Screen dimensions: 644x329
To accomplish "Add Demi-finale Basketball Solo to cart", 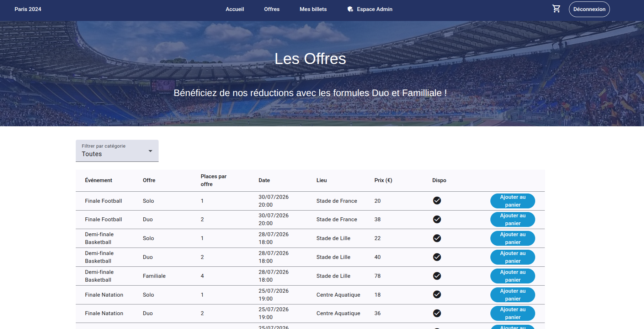I will (x=512, y=238).
